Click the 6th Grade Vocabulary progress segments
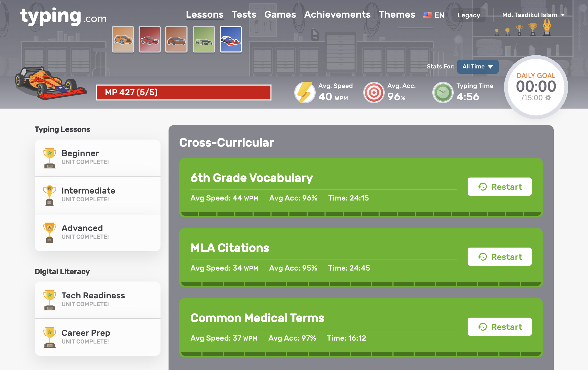 pos(361,214)
